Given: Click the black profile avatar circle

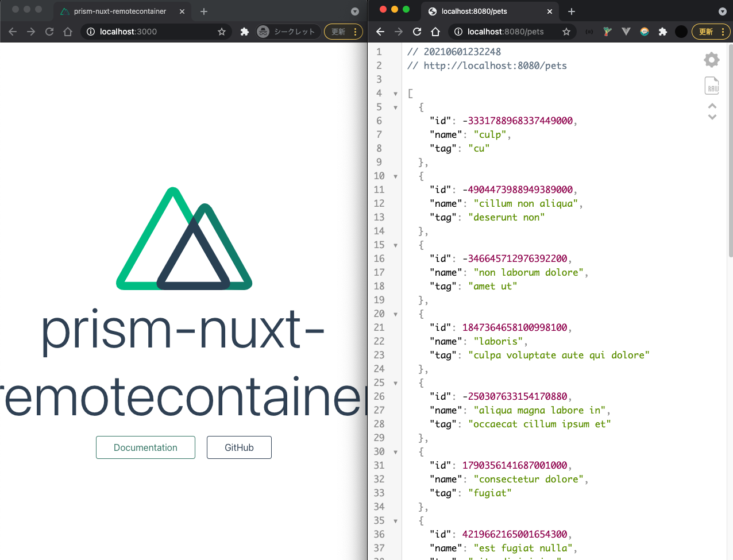Looking at the screenshot, I should pyautogui.click(x=681, y=32).
